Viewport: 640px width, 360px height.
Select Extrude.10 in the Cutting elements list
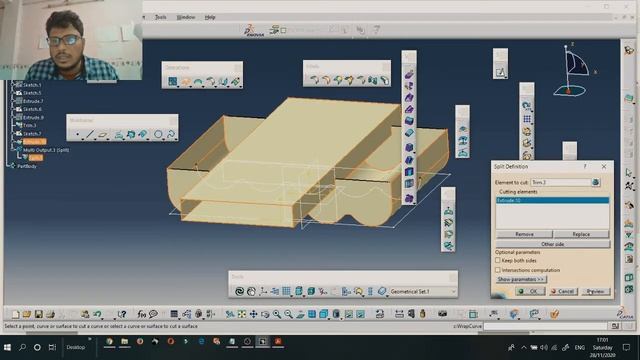coord(552,200)
